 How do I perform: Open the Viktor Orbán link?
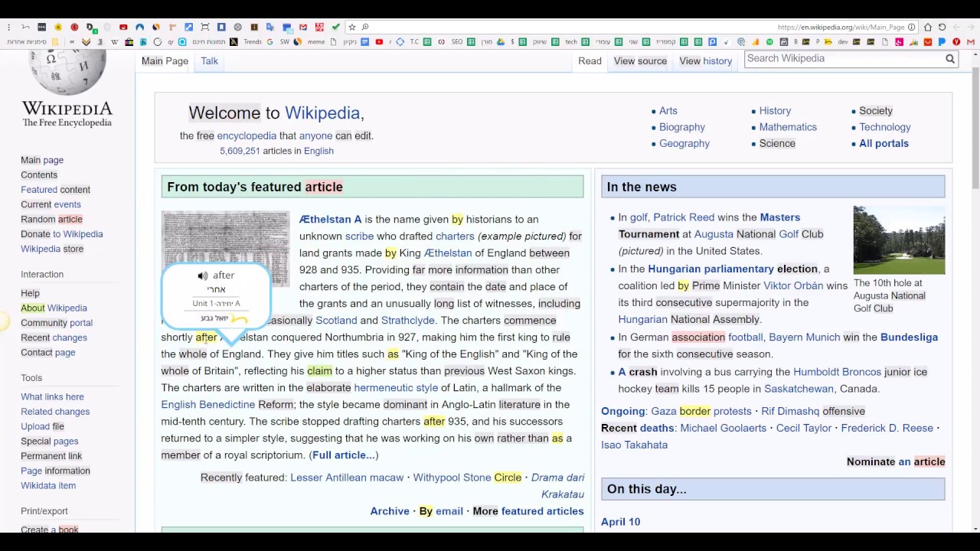pyautogui.click(x=793, y=286)
